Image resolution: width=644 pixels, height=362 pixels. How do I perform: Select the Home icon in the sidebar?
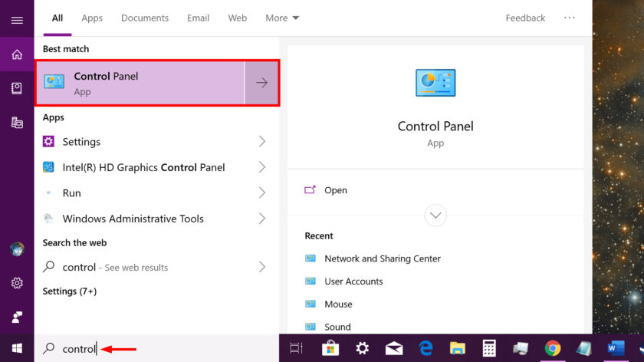click(x=17, y=54)
